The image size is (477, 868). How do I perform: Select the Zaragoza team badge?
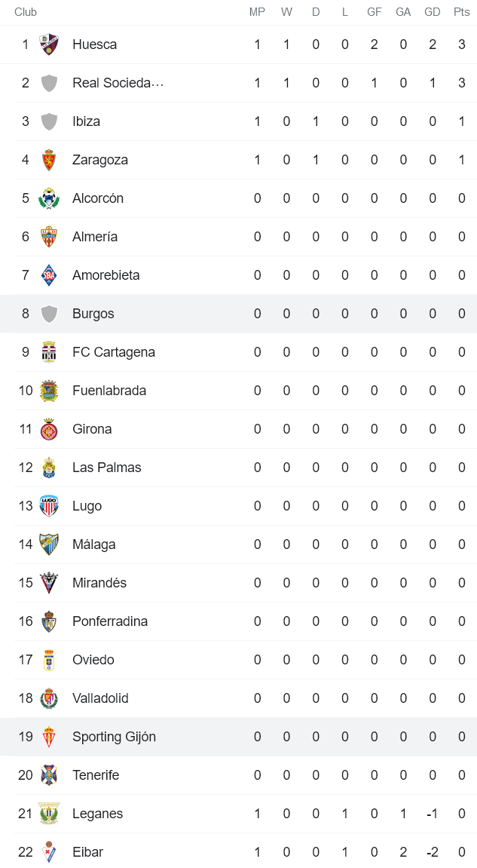click(x=49, y=160)
